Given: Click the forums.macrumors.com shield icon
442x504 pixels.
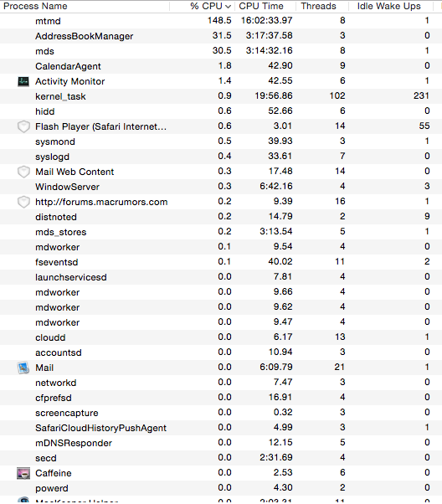Looking at the screenshot, I should point(23,202).
